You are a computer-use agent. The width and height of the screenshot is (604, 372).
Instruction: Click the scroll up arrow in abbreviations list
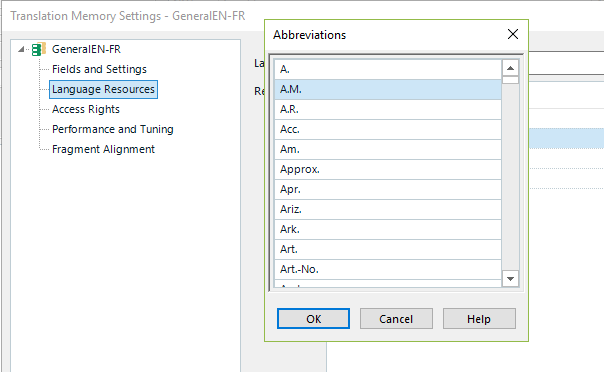pos(510,69)
